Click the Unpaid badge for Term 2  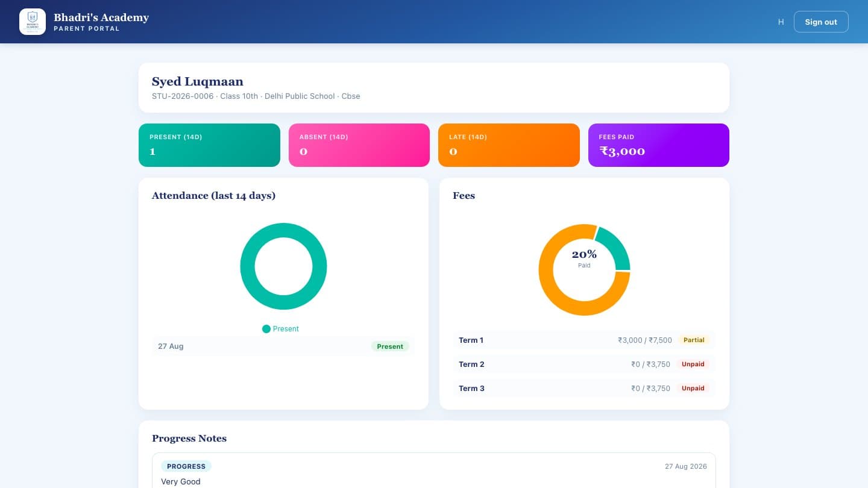(x=693, y=364)
